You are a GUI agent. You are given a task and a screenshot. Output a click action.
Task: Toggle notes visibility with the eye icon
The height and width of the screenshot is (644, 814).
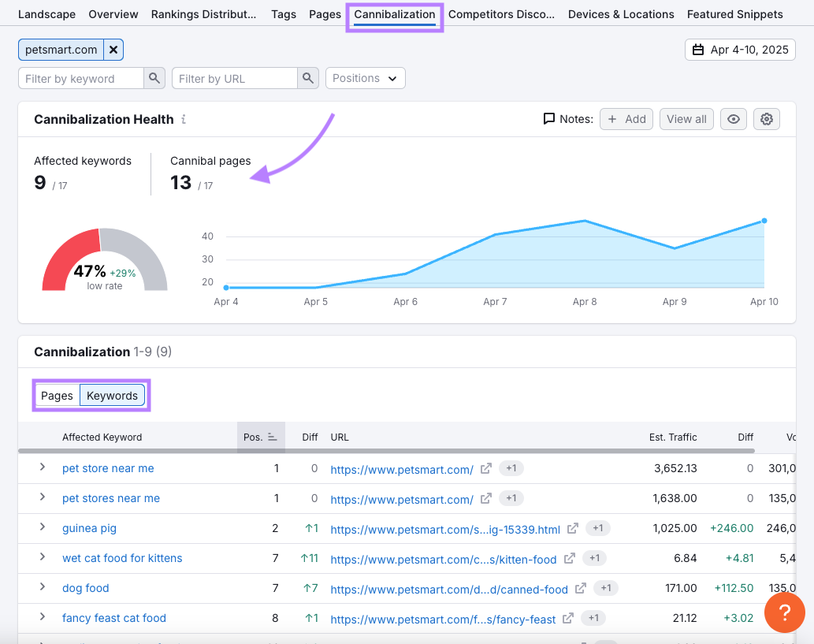[x=734, y=119]
